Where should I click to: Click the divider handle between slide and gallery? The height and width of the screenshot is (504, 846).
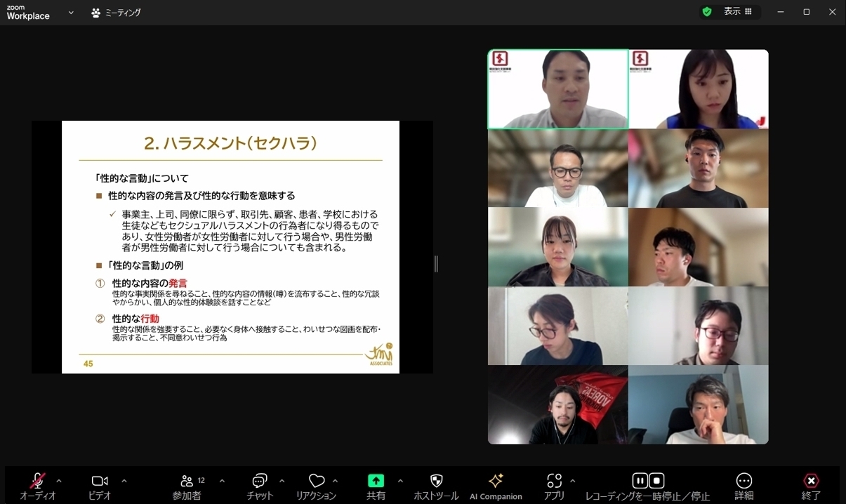coord(436,263)
